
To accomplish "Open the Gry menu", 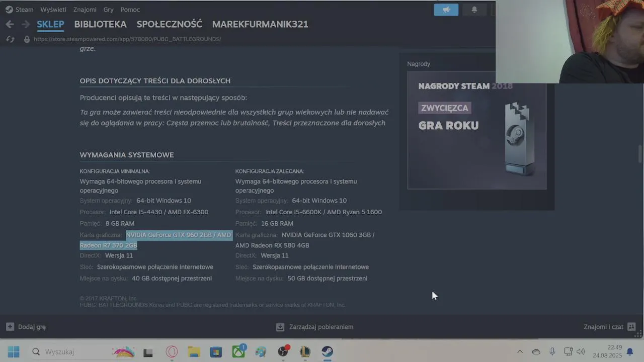I will (x=108, y=10).
